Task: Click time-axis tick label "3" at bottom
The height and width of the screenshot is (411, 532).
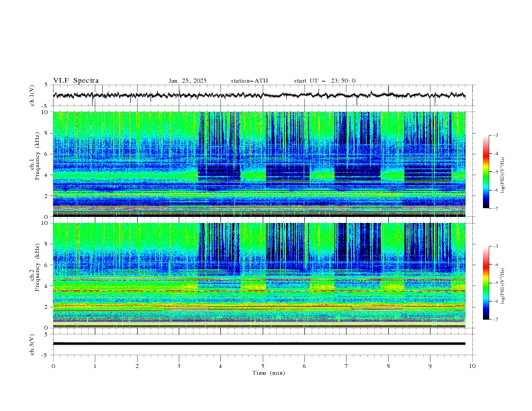Action: point(179,366)
